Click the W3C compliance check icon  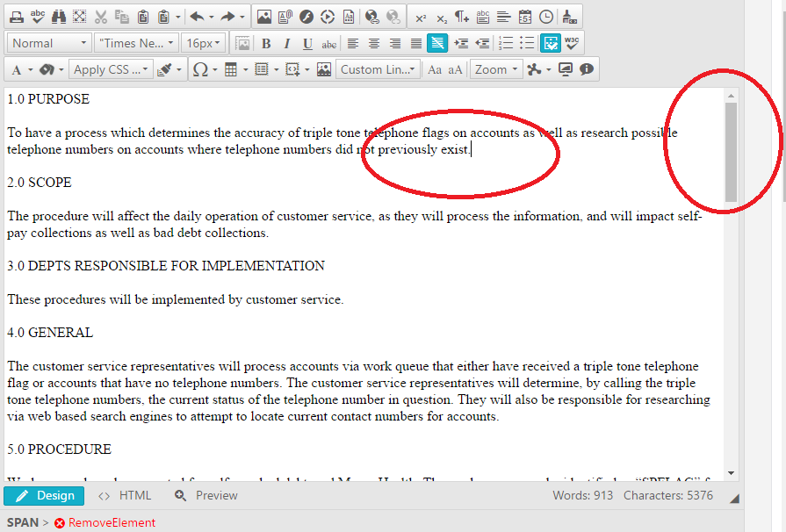[572, 43]
